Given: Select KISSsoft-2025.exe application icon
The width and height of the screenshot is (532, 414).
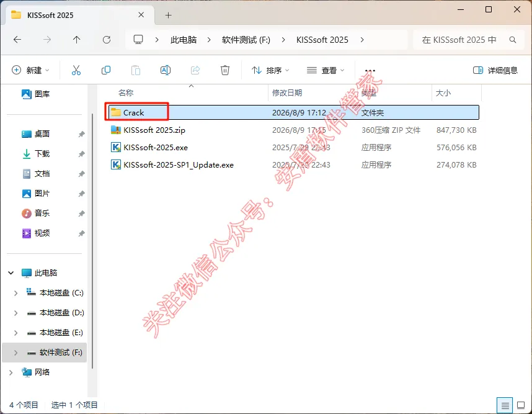Looking at the screenshot, I should pos(116,147).
